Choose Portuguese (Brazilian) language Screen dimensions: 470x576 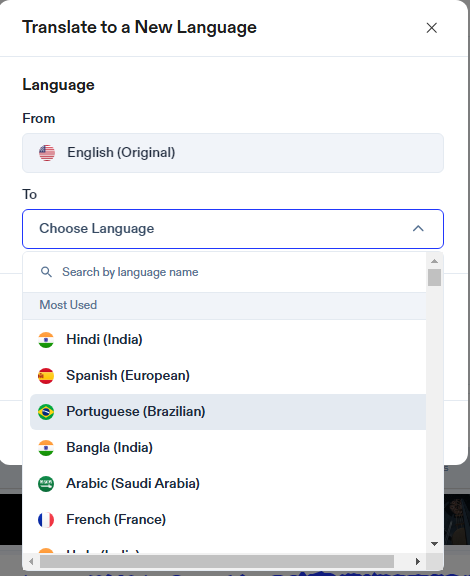coord(228,411)
